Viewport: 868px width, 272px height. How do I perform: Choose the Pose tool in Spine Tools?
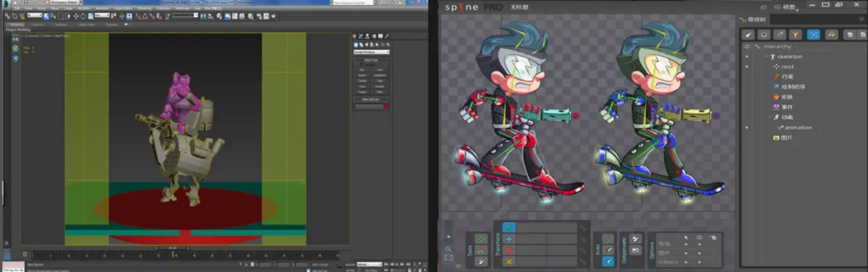click(481, 239)
